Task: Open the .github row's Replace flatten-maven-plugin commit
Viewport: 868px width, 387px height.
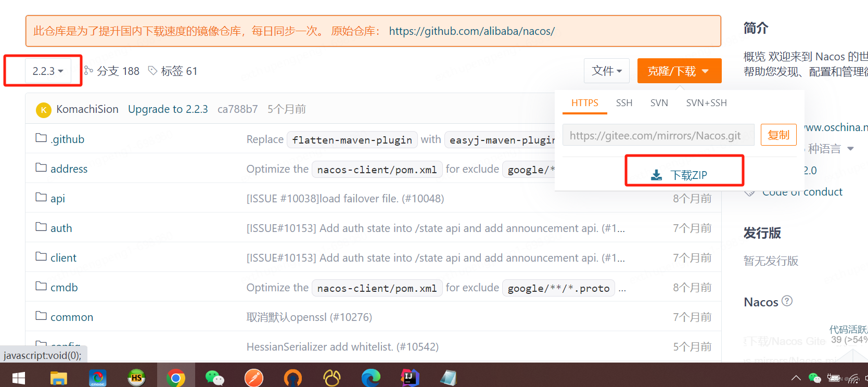Action: (x=401, y=139)
